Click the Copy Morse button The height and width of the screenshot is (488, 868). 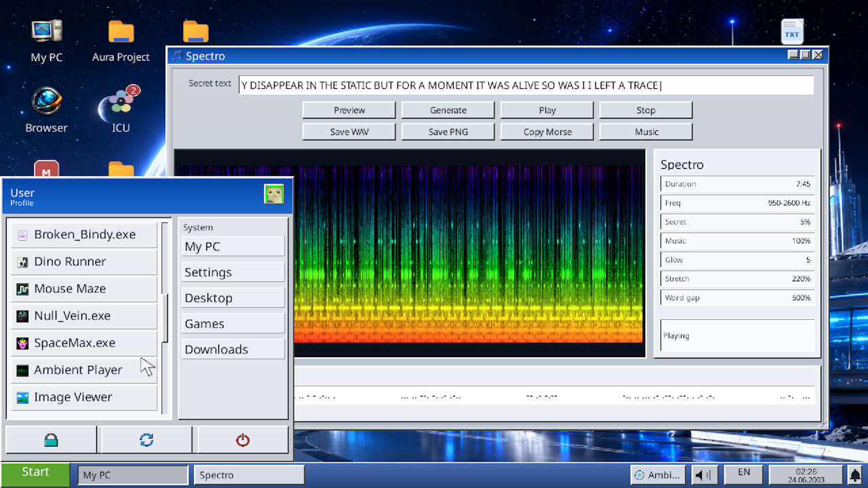(547, 132)
